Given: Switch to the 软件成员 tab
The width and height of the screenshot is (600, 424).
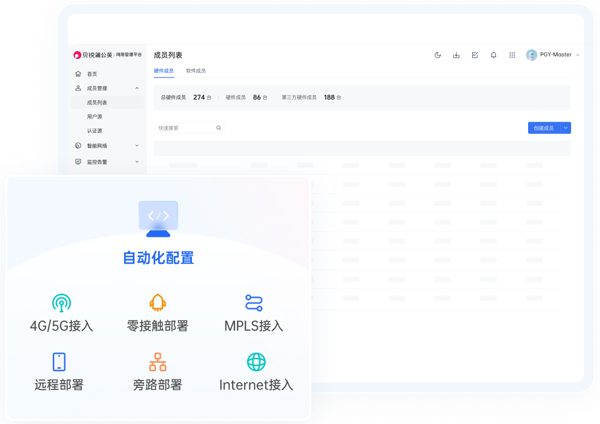Looking at the screenshot, I should tap(196, 71).
